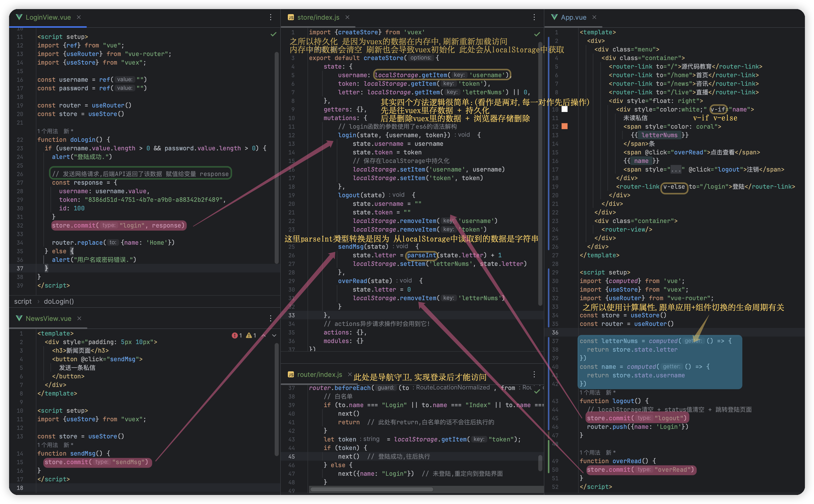Open the three-dot tab options menu for store/index.js

coord(534,17)
